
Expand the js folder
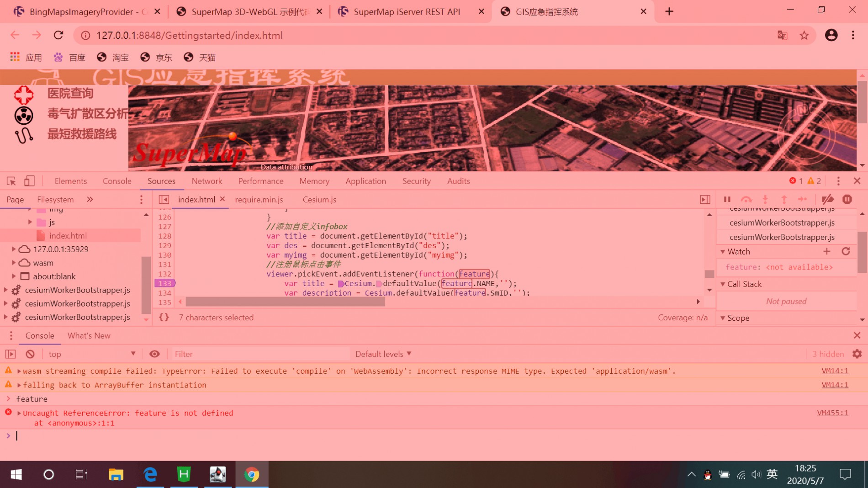(x=30, y=222)
